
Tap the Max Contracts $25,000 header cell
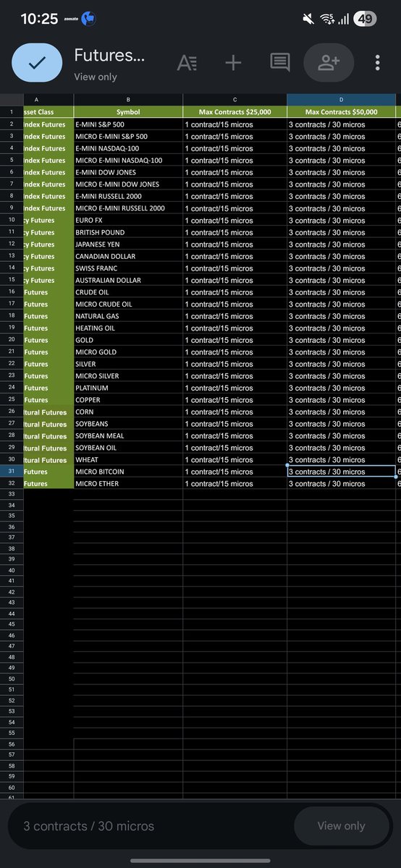coord(235,112)
